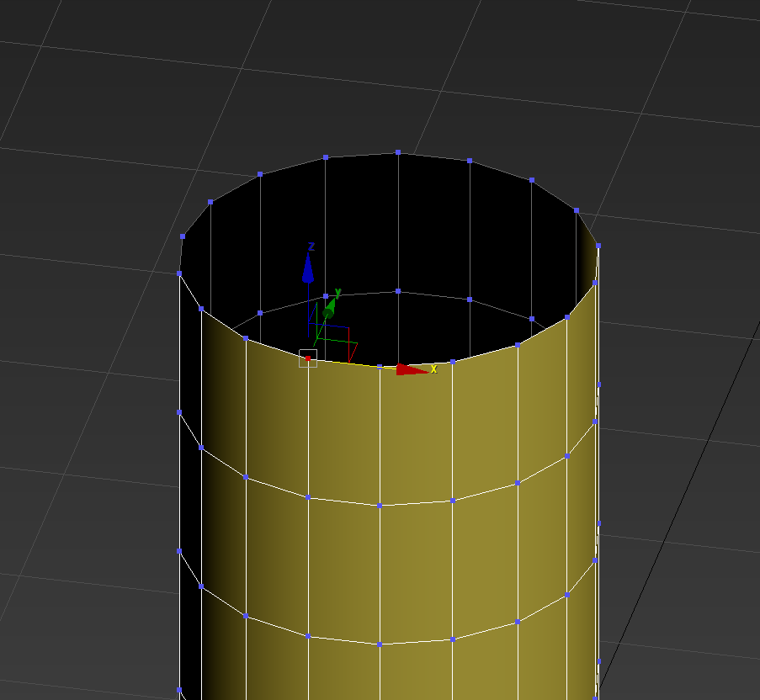Click the blue Z-axis arrow of the gizmo
This screenshot has height=700, width=760.
308,268
